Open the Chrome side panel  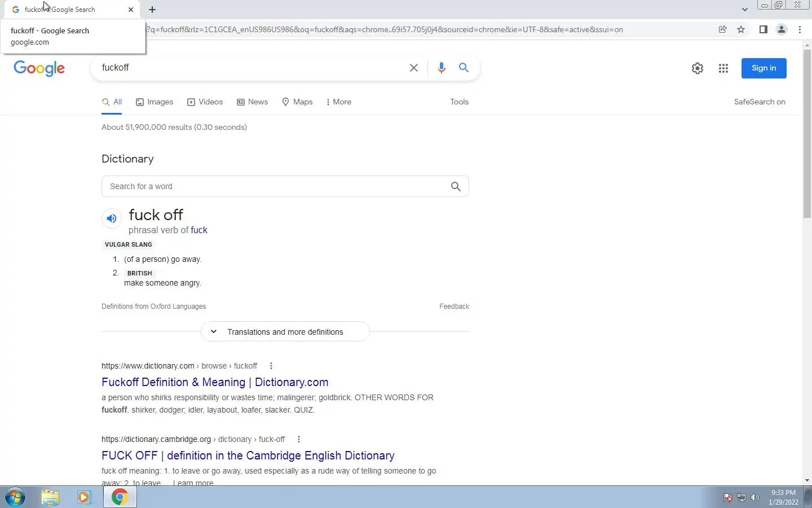tap(764, 29)
